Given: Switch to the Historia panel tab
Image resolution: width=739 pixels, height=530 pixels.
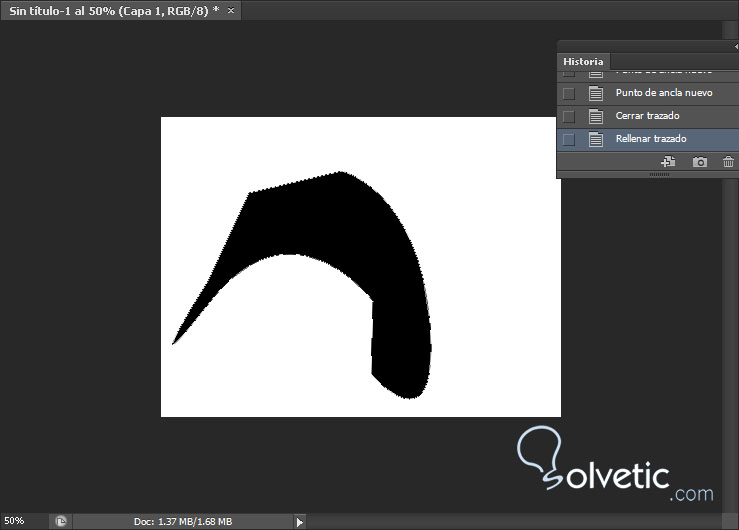Looking at the screenshot, I should [x=583, y=62].
